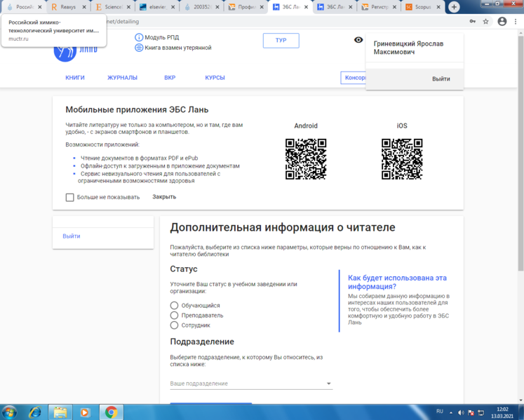Launch Internet Explorer from taskbar

pos(35,413)
